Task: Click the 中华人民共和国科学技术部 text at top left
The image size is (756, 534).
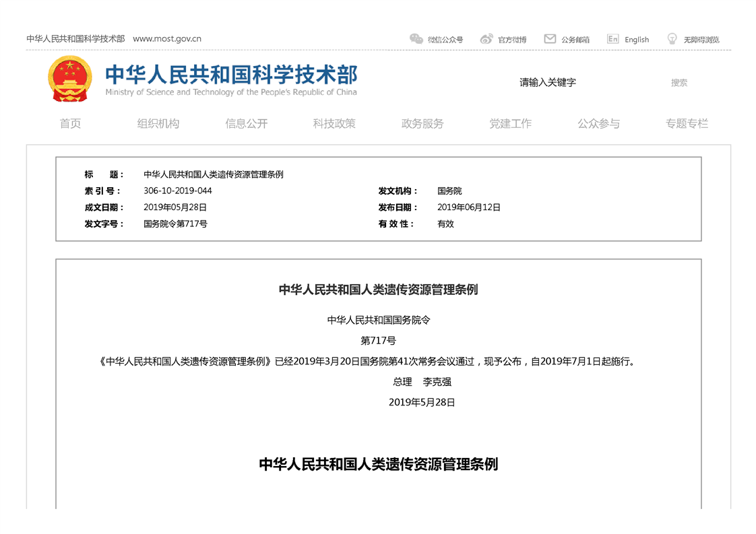Action: click(75, 38)
